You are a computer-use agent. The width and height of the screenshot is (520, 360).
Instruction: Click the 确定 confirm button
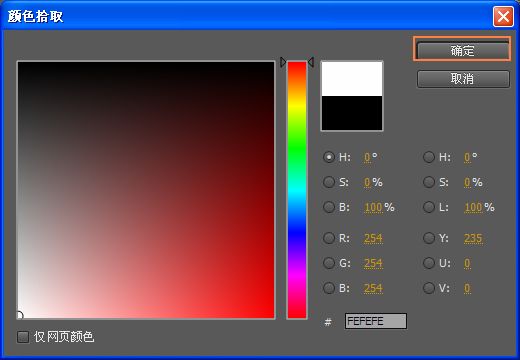click(462, 50)
